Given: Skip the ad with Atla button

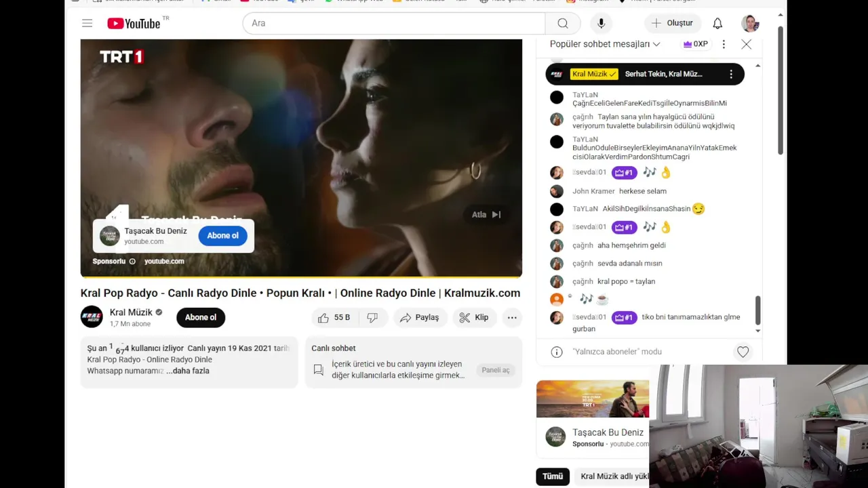Looking at the screenshot, I should (486, 214).
